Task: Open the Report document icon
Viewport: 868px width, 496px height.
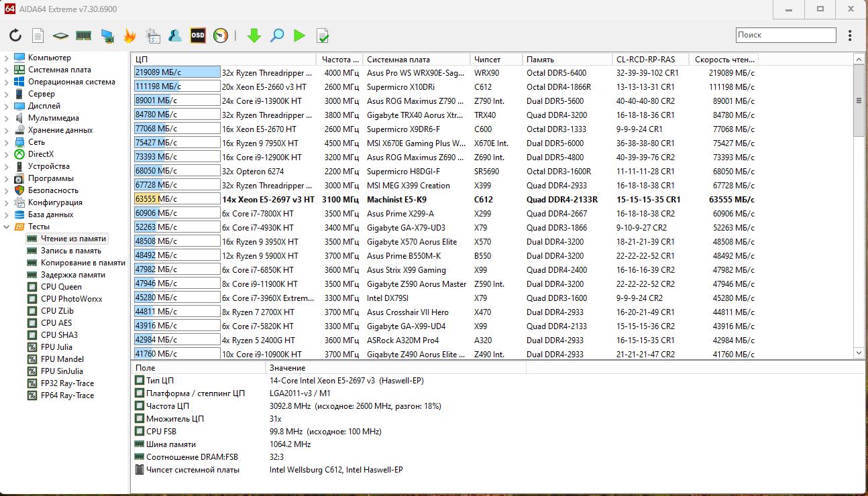Action: 38,36
